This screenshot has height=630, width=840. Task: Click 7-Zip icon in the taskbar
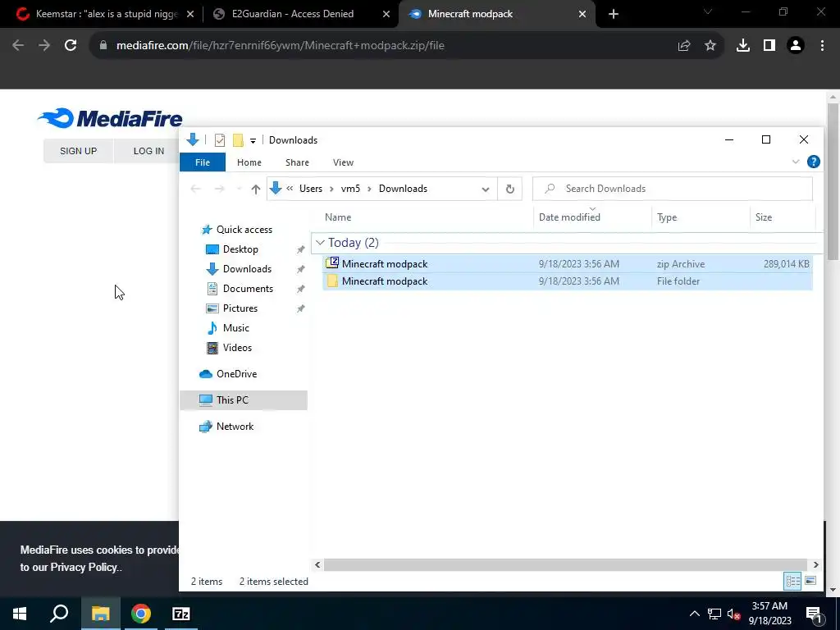click(181, 614)
